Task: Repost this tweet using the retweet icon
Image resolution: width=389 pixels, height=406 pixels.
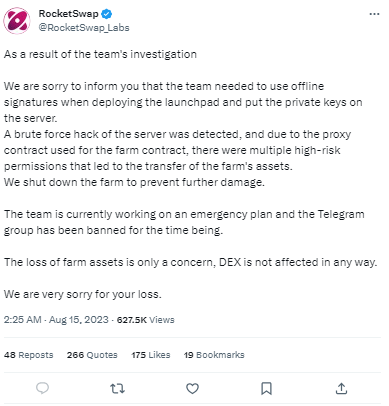Action: tap(117, 388)
